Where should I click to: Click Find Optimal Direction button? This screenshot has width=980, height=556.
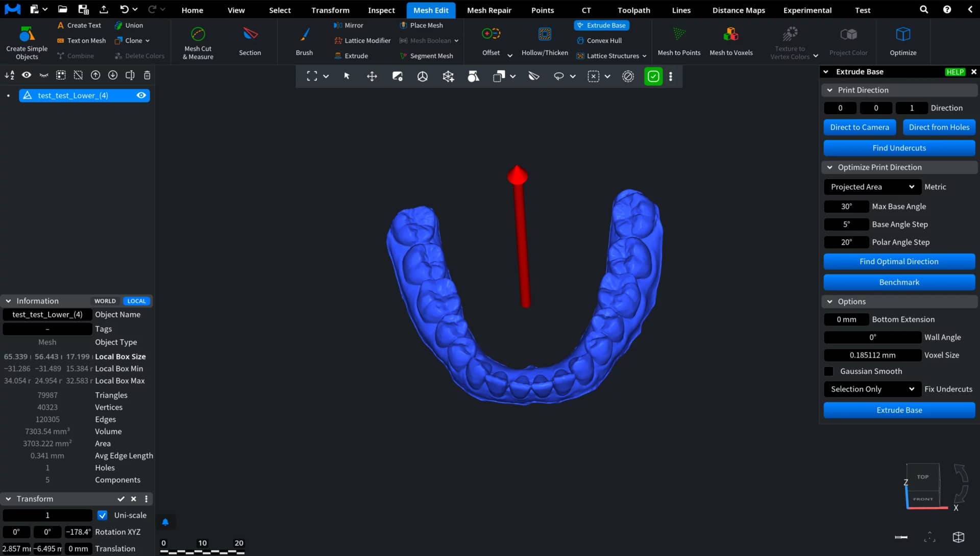(x=899, y=262)
